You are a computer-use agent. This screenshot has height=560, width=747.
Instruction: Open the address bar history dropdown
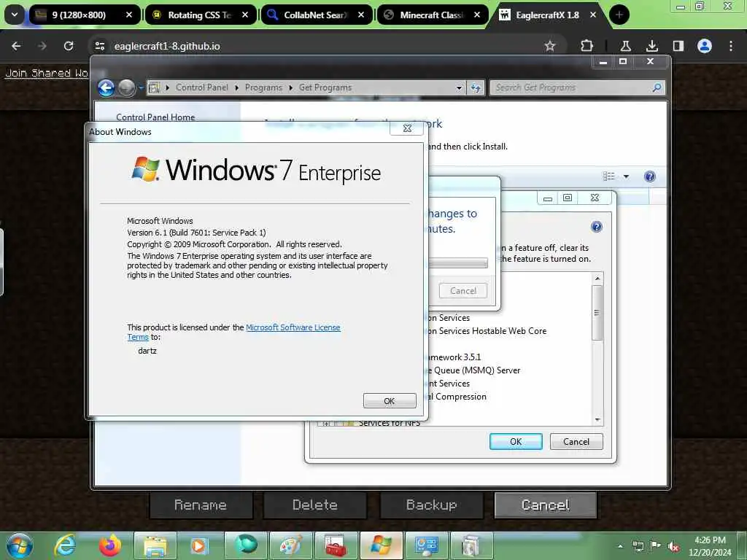pyautogui.click(x=459, y=87)
